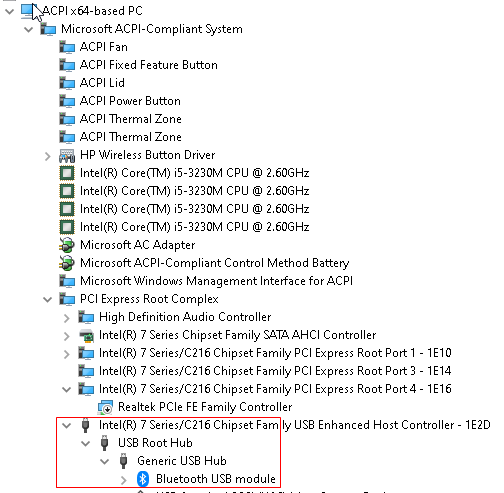
Task: Click the SATA AHCI Controller icon
Action: coord(86,335)
